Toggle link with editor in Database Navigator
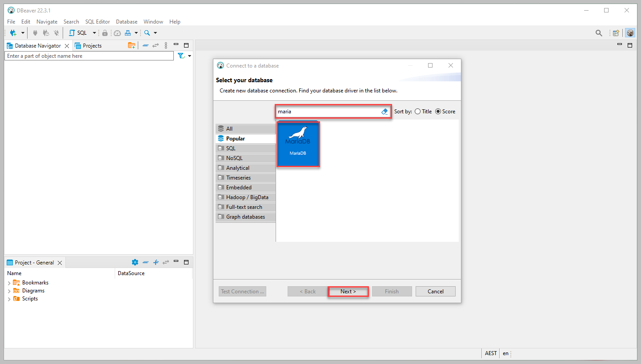 tap(156, 45)
